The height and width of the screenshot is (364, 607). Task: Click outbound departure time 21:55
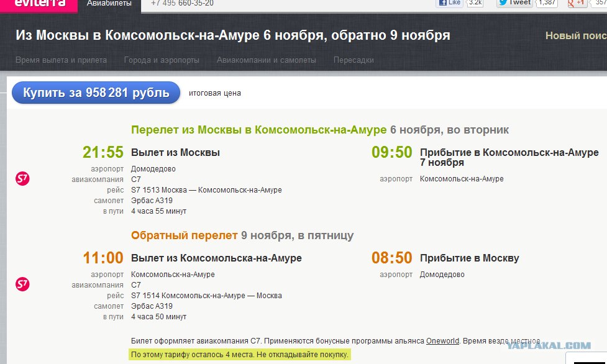[103, 152]
